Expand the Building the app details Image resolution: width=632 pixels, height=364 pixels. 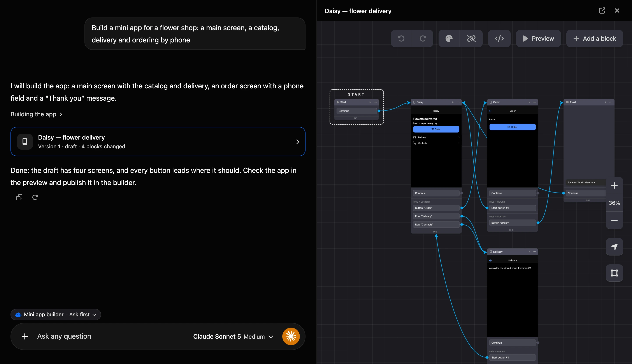(x=36, y=114)
